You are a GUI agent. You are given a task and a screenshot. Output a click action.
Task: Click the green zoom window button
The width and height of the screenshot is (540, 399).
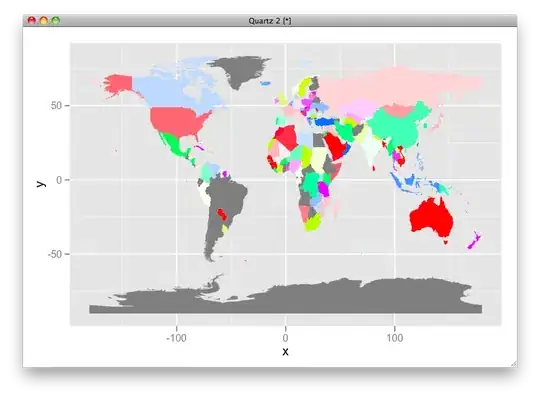[56, 20]
